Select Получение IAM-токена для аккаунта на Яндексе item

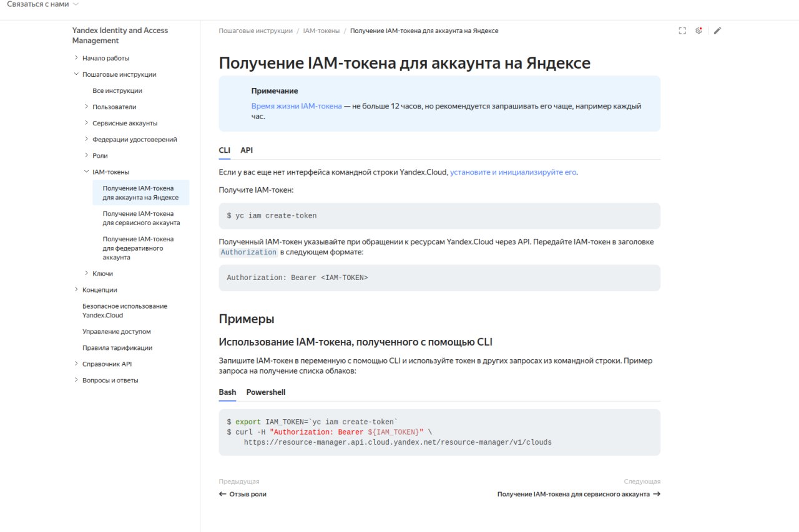[x=140, y=193]
